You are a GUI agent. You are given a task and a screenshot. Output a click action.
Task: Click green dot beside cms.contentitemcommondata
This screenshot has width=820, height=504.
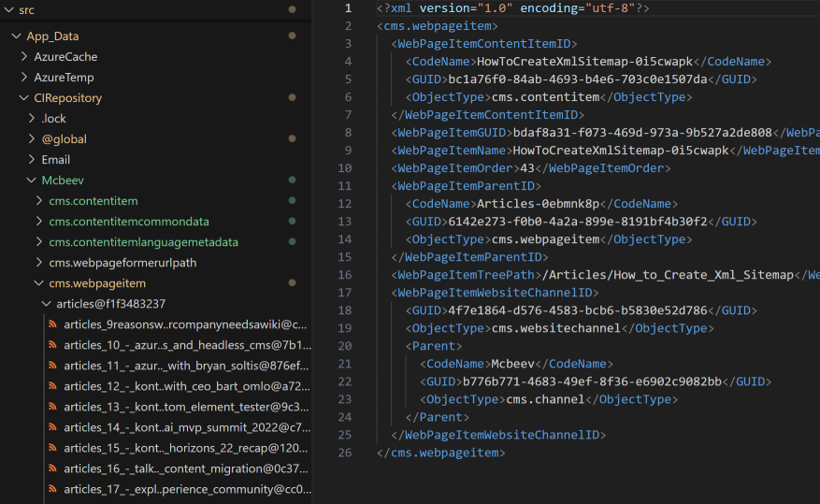click(293, 222)
